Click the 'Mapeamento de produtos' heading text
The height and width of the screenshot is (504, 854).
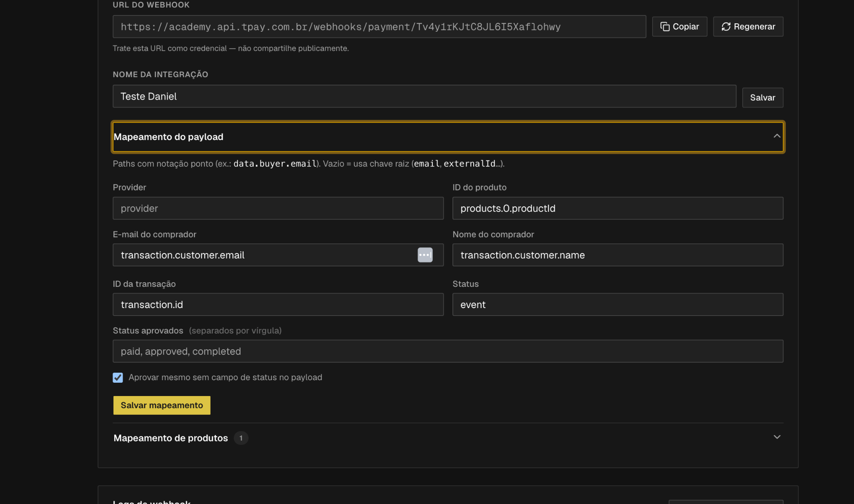tap(171, 438)
